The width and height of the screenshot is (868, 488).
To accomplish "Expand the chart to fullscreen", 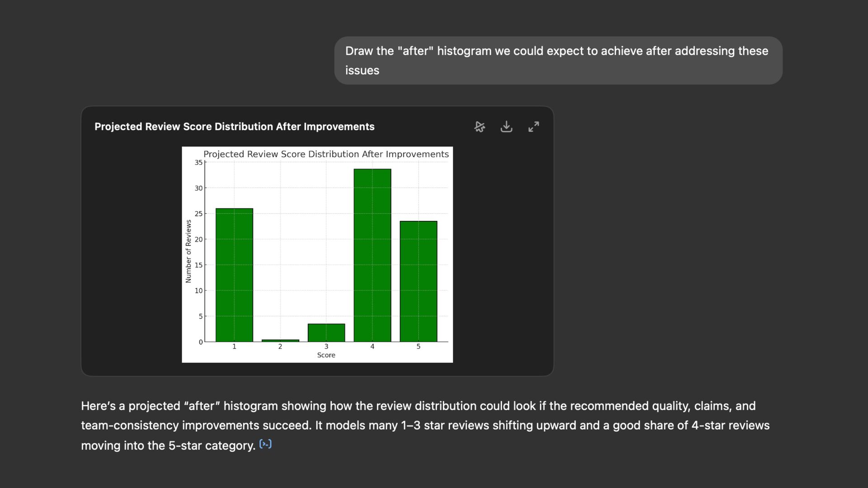I will click(533, 127).
